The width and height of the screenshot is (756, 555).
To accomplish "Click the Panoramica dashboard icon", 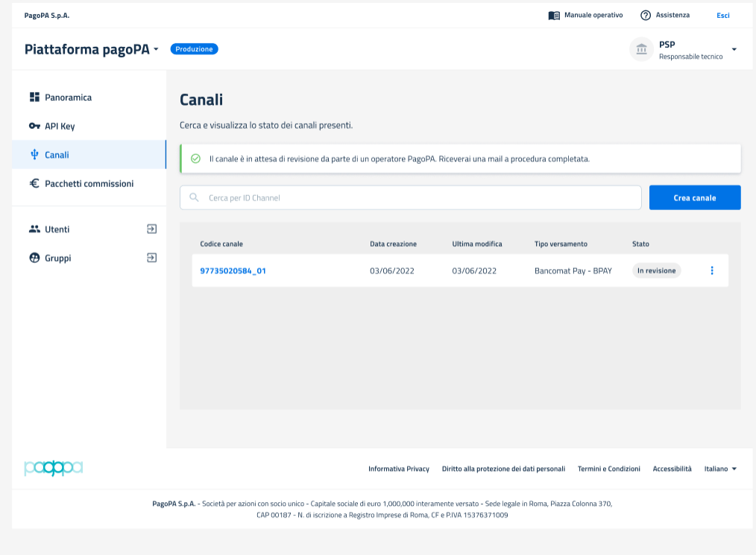I will click(x=34, y=98).
